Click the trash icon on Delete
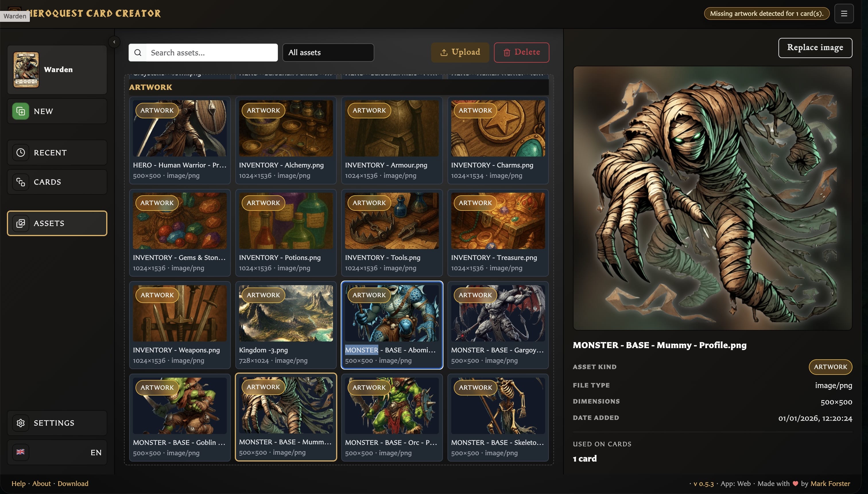The height and width of the screenshot is (494, 868). (507, 53)
